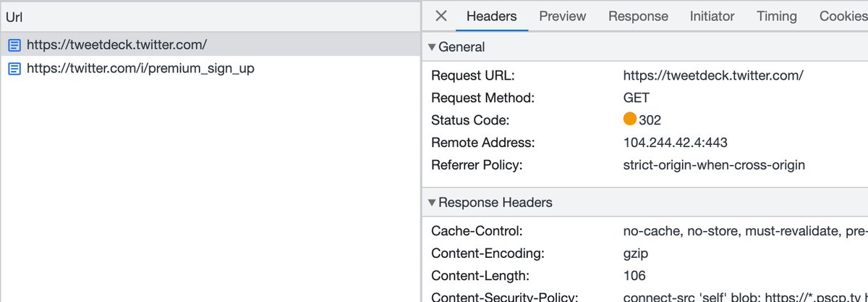Screen dimensions: 868x302
Task: Switch to the Cookies tab
Action: (x=843, y=16)
